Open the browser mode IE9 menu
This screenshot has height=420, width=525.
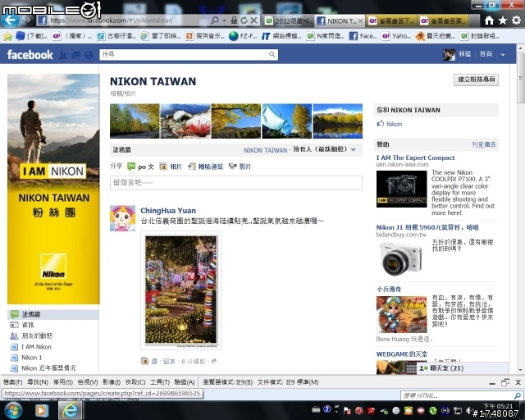(x=228, y=382)
